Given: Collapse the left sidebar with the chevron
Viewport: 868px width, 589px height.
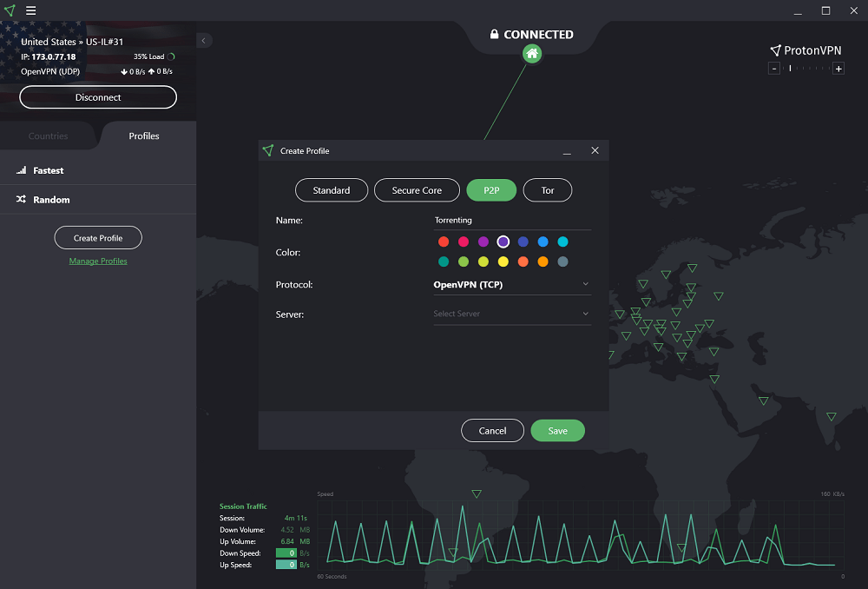Looking at the screenshot, I should (x=203, y=40).
